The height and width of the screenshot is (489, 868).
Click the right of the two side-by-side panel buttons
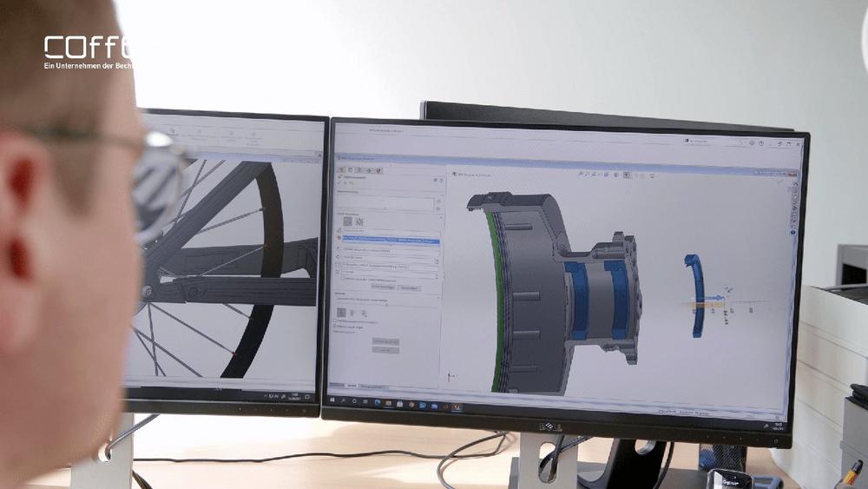click(410, 287)
